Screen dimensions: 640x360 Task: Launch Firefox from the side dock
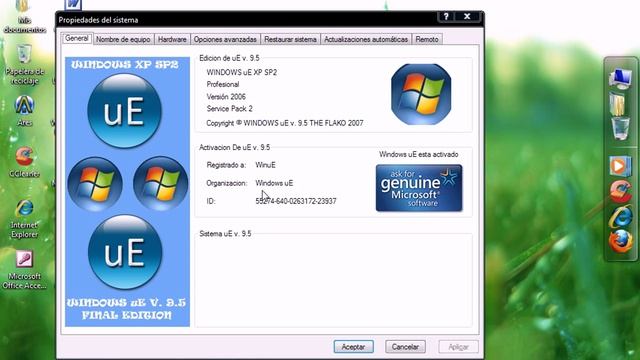click(620, 242)
